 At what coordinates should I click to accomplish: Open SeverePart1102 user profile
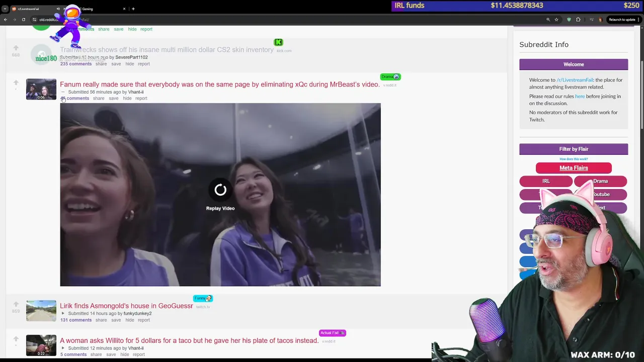coord(131,57)
